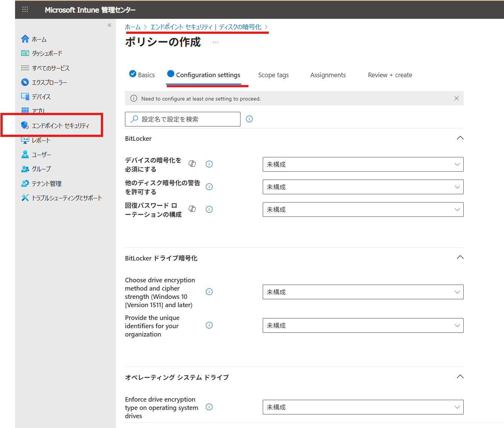This screenshot has width=504, height=428.
Task: Open other disk encryption warning dropdown
Action: point(363,187)
